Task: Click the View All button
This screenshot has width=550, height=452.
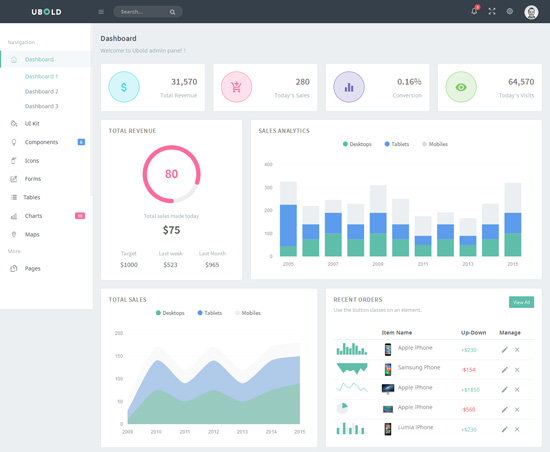Action: [521, 302]
